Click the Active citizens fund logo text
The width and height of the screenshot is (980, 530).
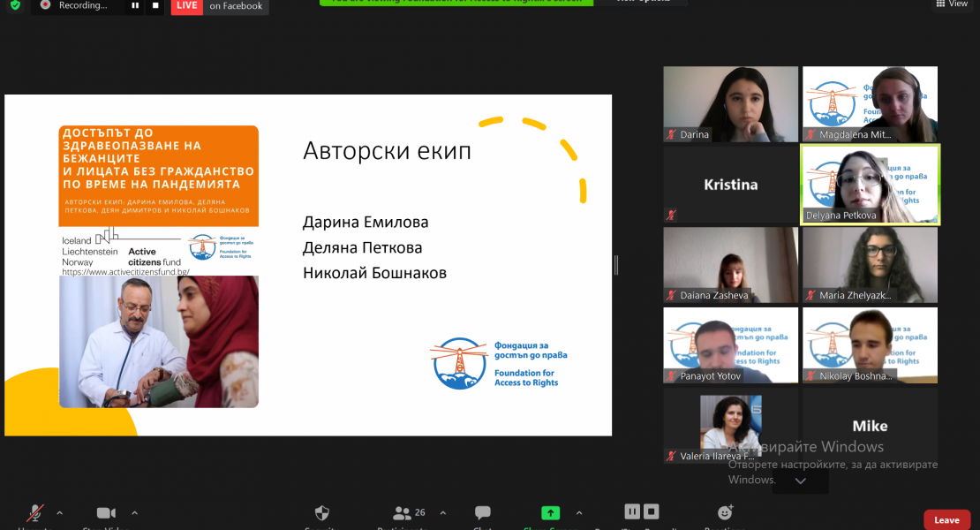154,257
